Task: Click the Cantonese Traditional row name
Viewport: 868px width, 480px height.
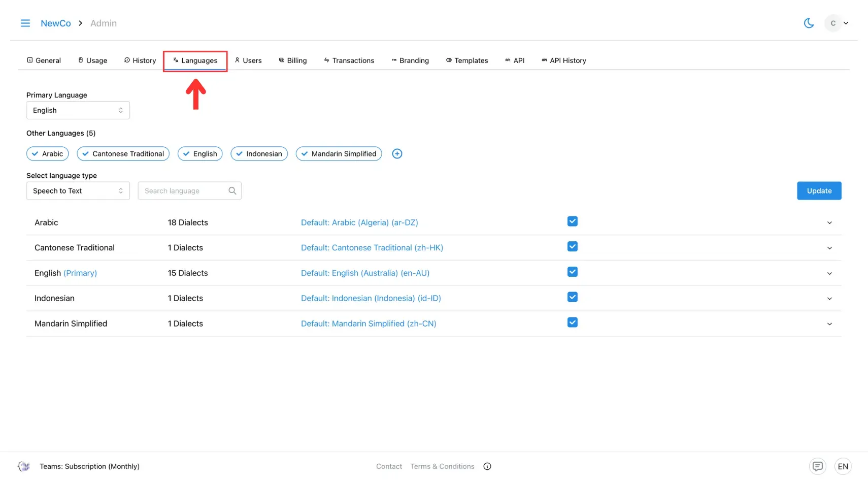Action: click(75, 248)
